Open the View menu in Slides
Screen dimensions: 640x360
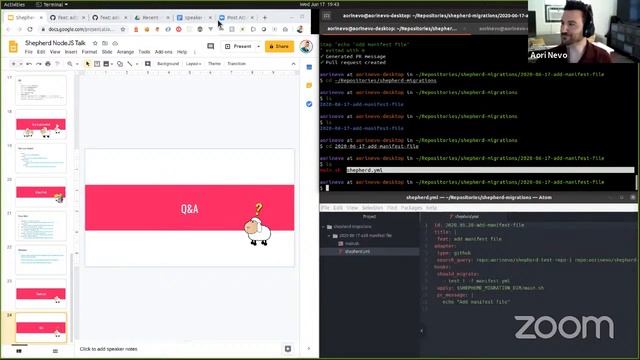[x=55, y=52]
